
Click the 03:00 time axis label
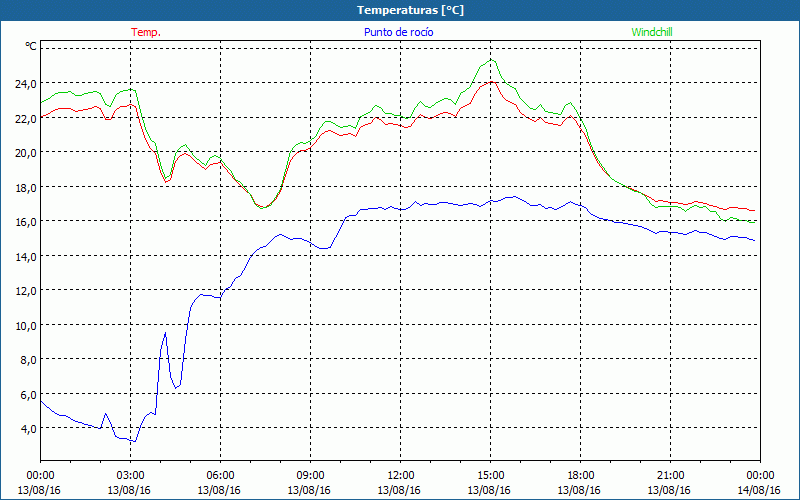click(x=130, y=476)
